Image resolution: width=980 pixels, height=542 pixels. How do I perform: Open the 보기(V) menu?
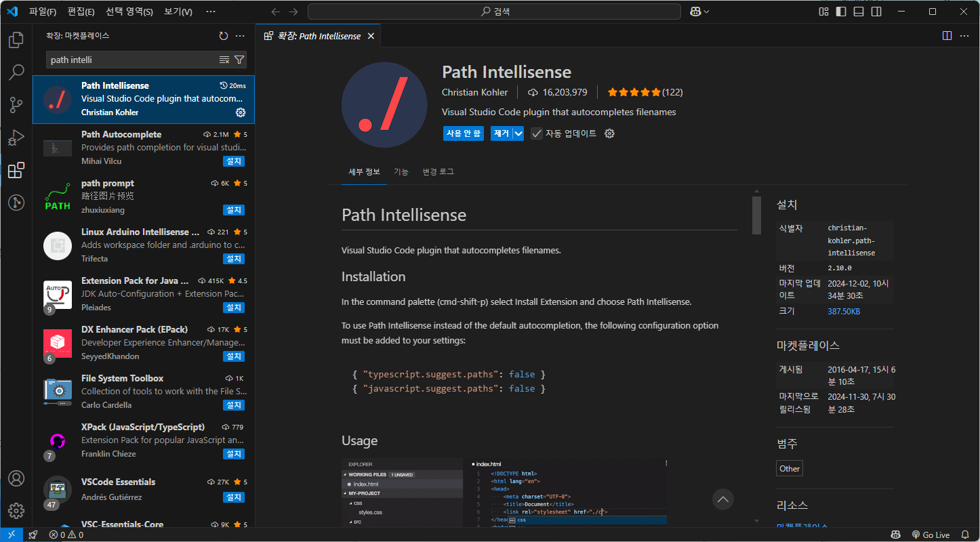(178, 12)
